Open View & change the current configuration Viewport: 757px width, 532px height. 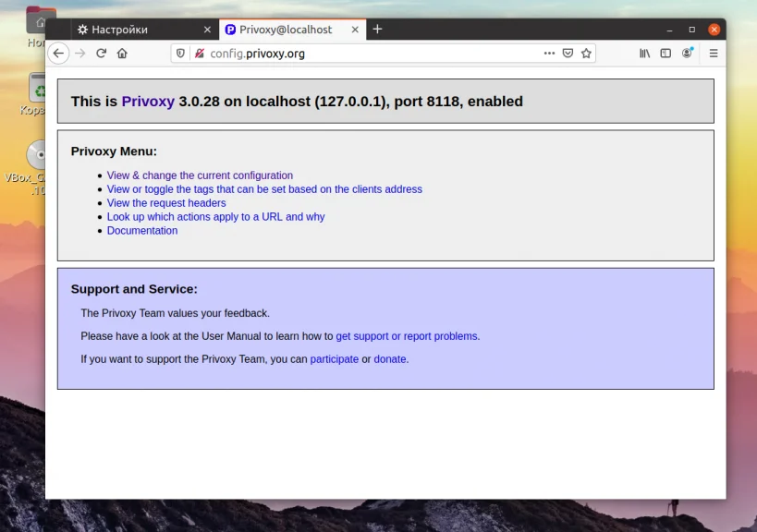coord(200,175)
